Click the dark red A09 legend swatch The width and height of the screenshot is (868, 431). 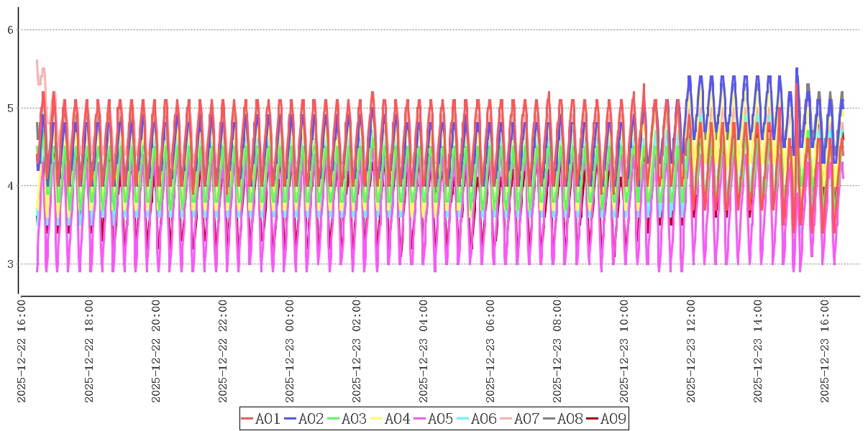592,419
